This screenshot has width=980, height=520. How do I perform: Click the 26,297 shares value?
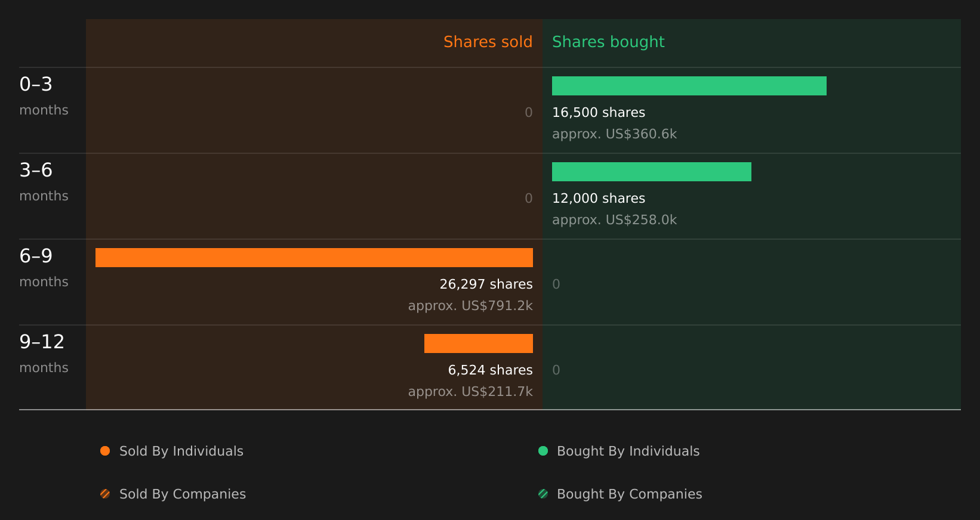[x=486, y=284]
